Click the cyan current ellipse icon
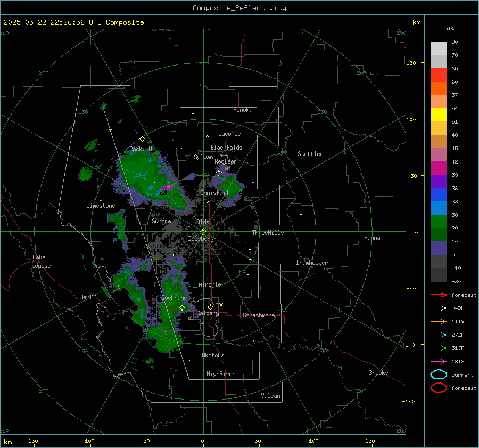The height and width of the screenshot is (448, 479). click(x=439, y=374)
